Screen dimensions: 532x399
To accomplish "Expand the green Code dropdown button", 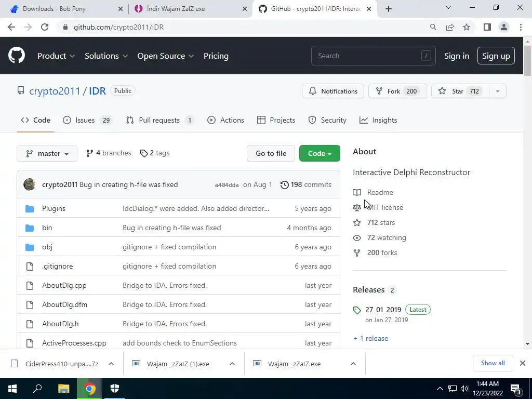I will [x=320, y=153].
